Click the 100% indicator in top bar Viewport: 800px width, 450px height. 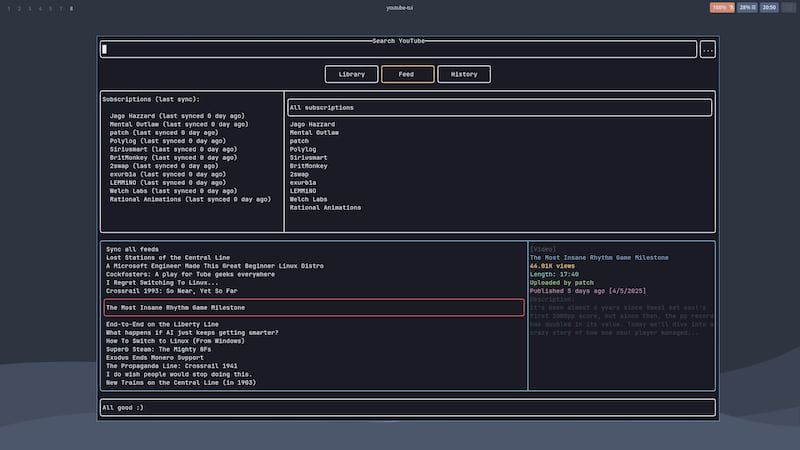722,7
